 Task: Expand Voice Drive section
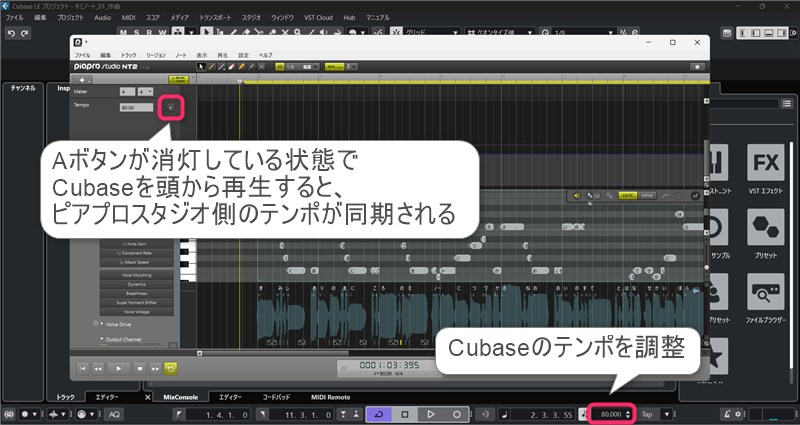coord(102,324)
